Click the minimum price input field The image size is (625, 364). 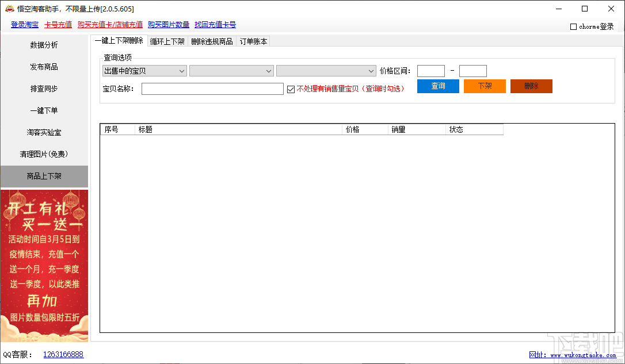pyautogui.click(x=431, y=71)
